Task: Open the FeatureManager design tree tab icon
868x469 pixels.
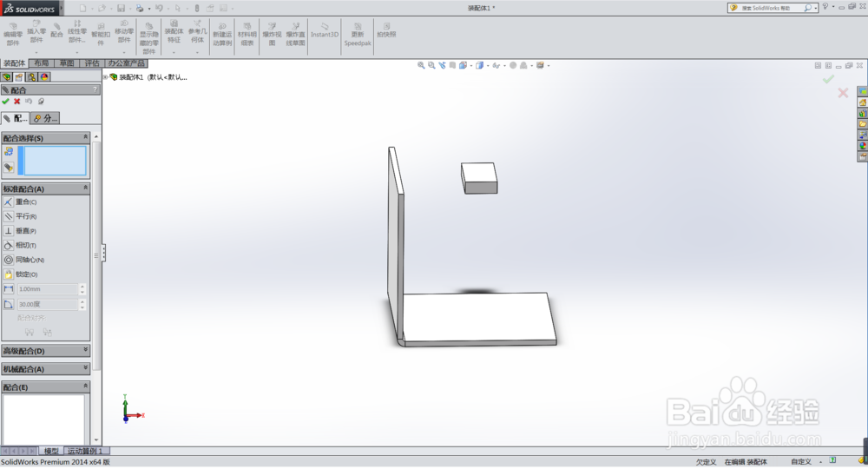Action: pos(7,77)
